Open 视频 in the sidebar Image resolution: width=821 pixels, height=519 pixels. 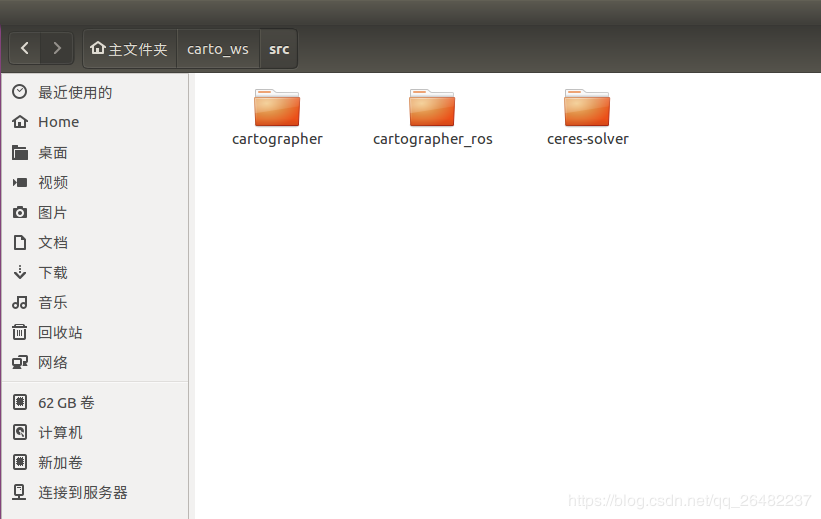53,183
